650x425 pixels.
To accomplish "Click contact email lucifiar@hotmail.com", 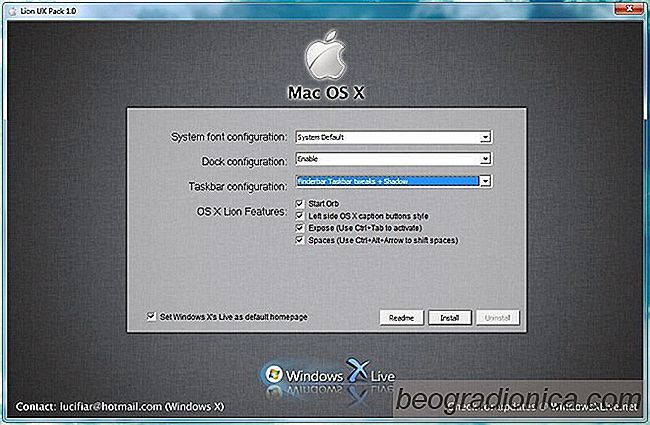I will (111, 406).
